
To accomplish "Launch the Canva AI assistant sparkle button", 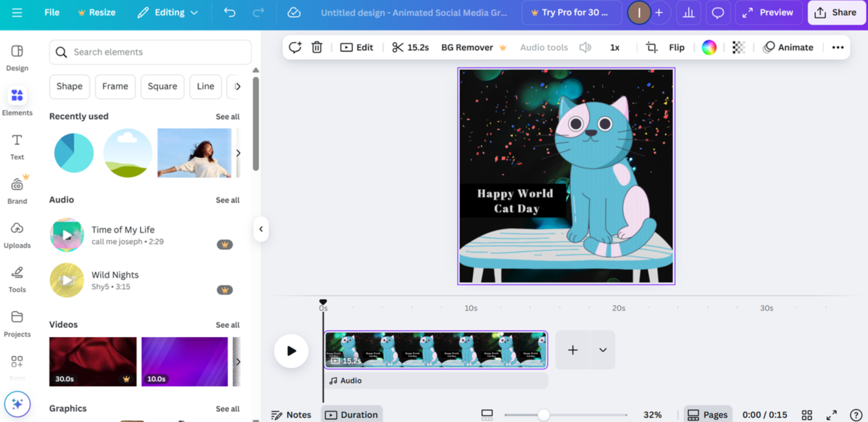I will tap(17, 404).
